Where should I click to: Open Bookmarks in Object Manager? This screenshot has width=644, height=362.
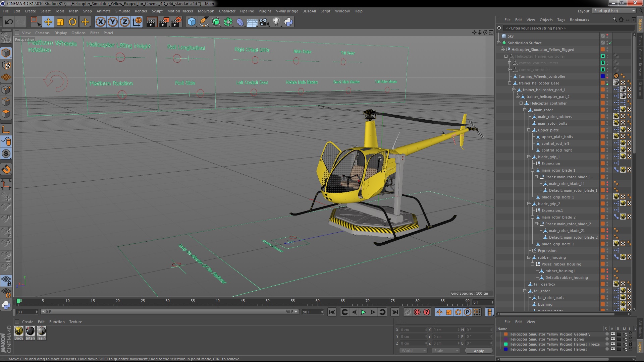point(579,20)
